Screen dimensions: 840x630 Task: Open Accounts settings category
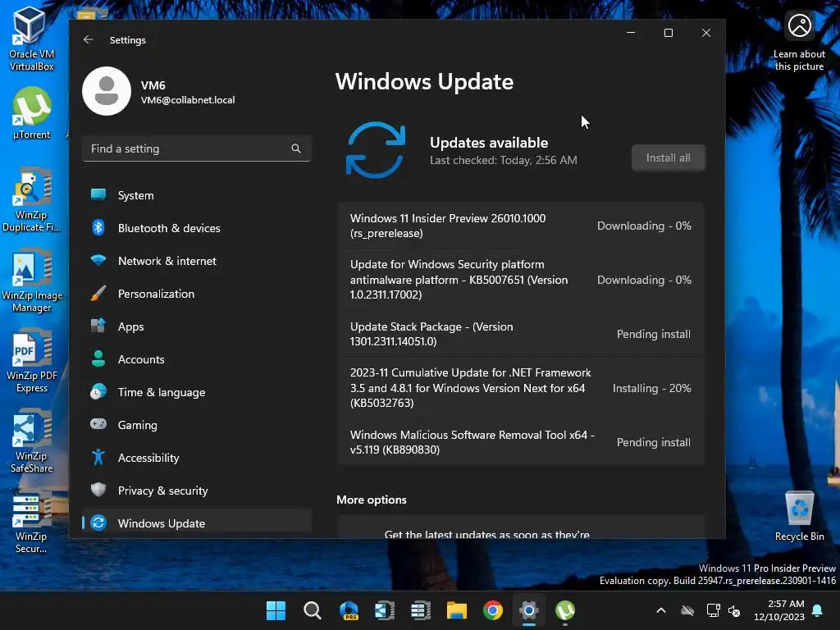[197, 359]
